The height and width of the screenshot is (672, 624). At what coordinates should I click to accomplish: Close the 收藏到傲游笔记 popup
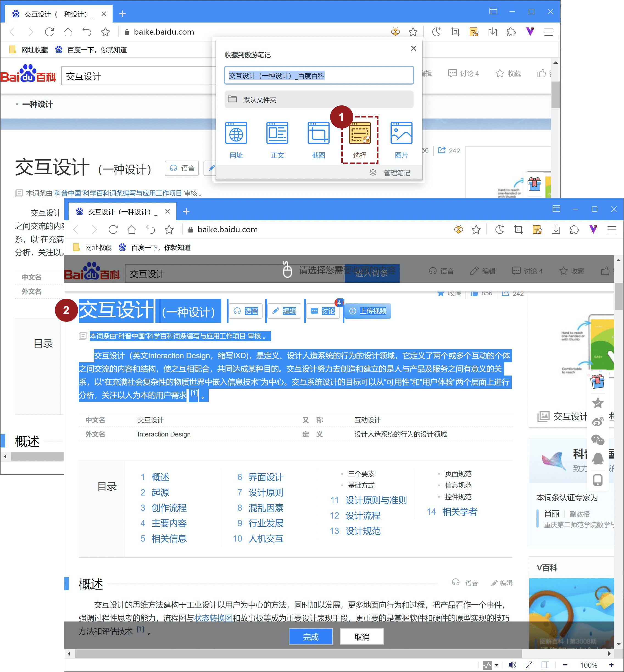coord(413,48)
